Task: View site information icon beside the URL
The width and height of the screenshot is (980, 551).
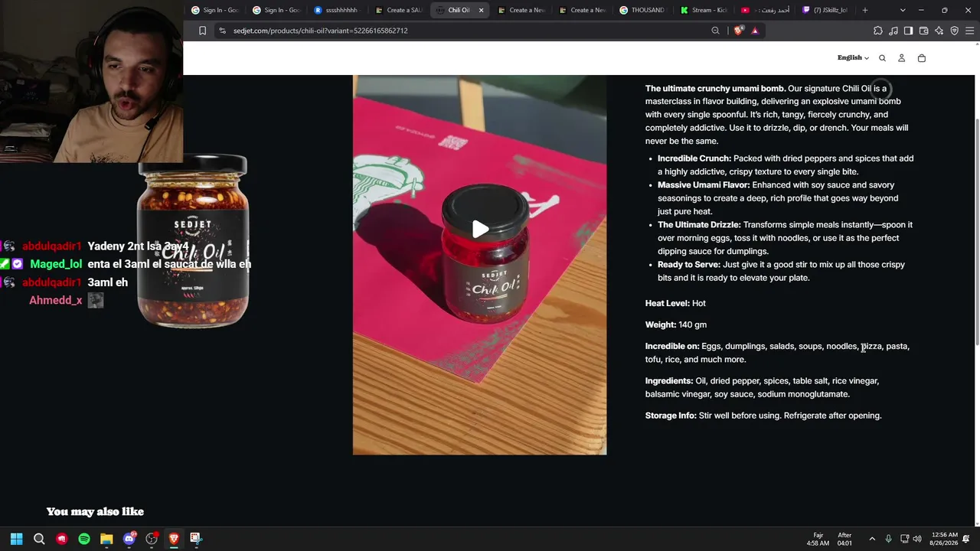Action: 222,31
